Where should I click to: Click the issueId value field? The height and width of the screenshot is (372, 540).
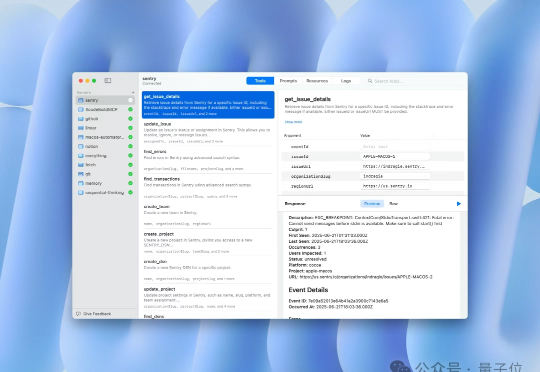pyautogui.click(x=395, y=156)
